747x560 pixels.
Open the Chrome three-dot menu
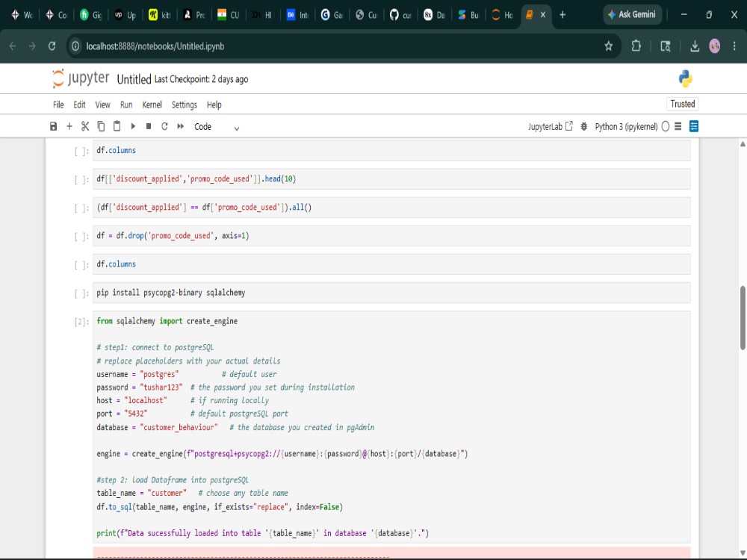734,46
